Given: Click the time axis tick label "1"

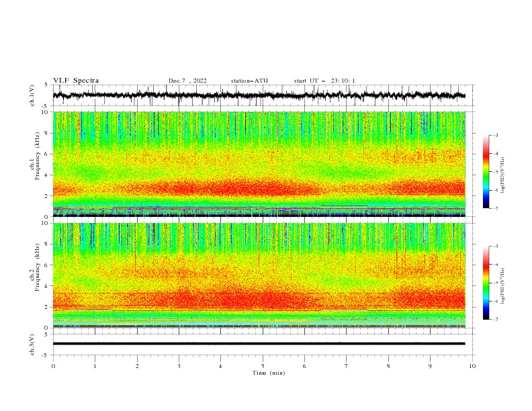Looking at the screenshot, I should (95, 366).
